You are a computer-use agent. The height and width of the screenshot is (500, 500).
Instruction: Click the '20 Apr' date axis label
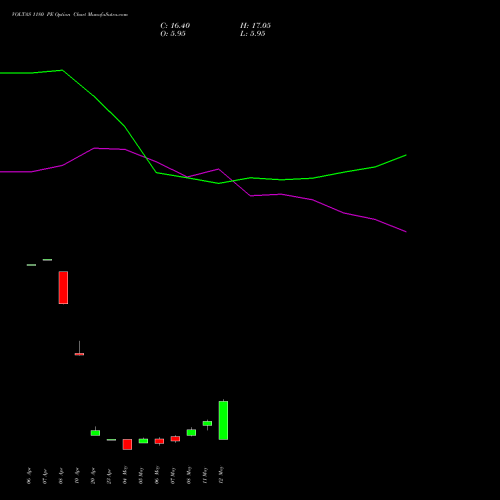[93, 476]
